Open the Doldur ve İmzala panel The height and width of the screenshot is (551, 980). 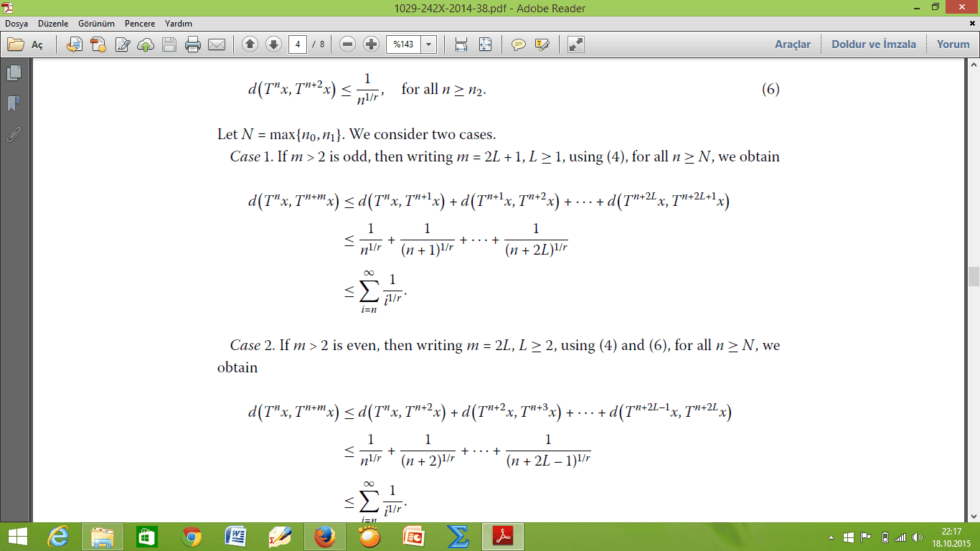pos(874,44)
